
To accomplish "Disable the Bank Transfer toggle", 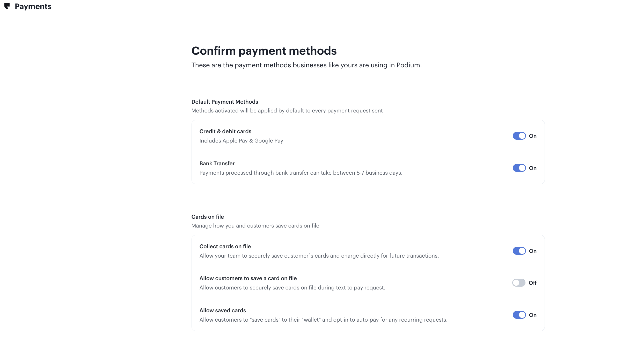I will tap(519, 168).
